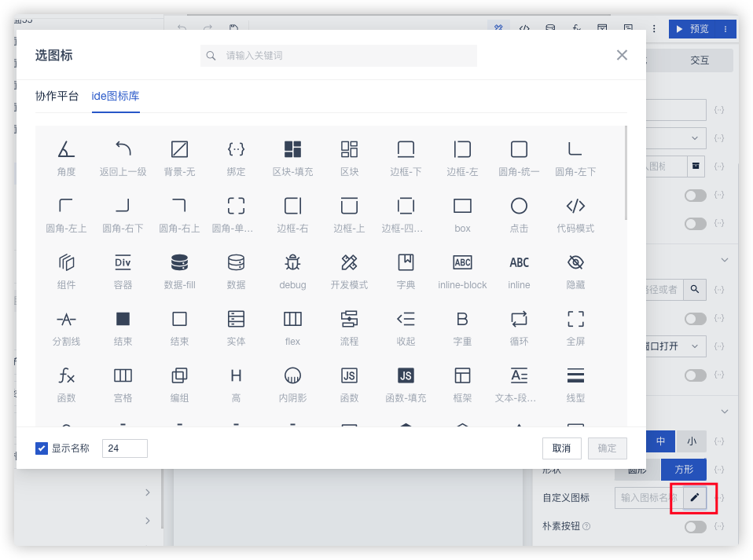
Task: Select the 隐藏 (hide) icon
Action: tap(575, 262)
